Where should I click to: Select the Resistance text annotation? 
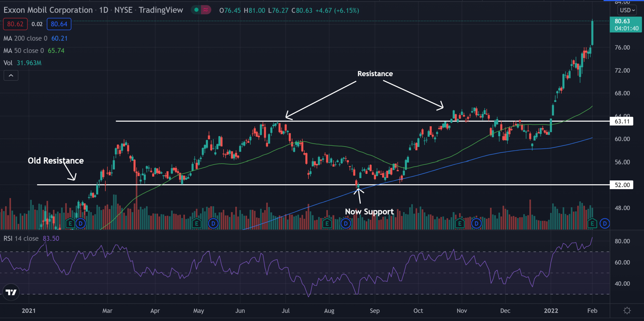tap(375, 74)
